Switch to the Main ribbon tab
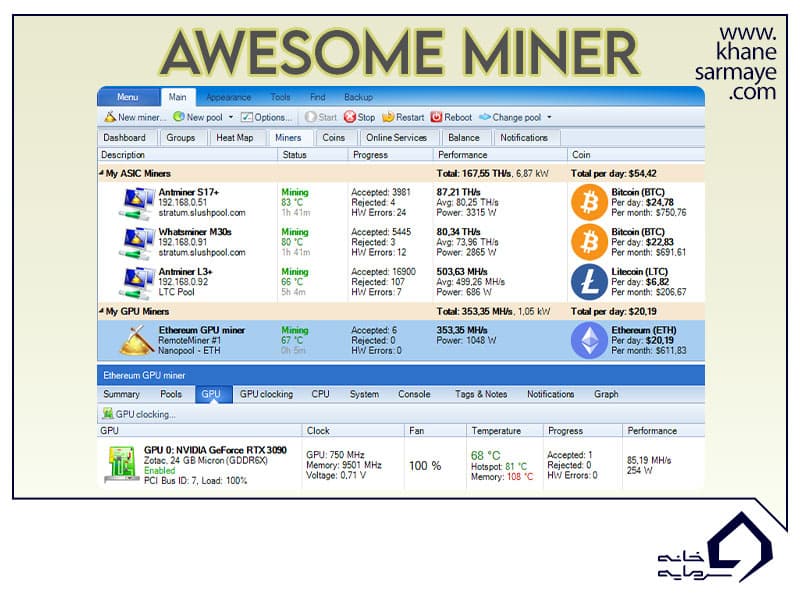The image size is (800, 600). 177,97
